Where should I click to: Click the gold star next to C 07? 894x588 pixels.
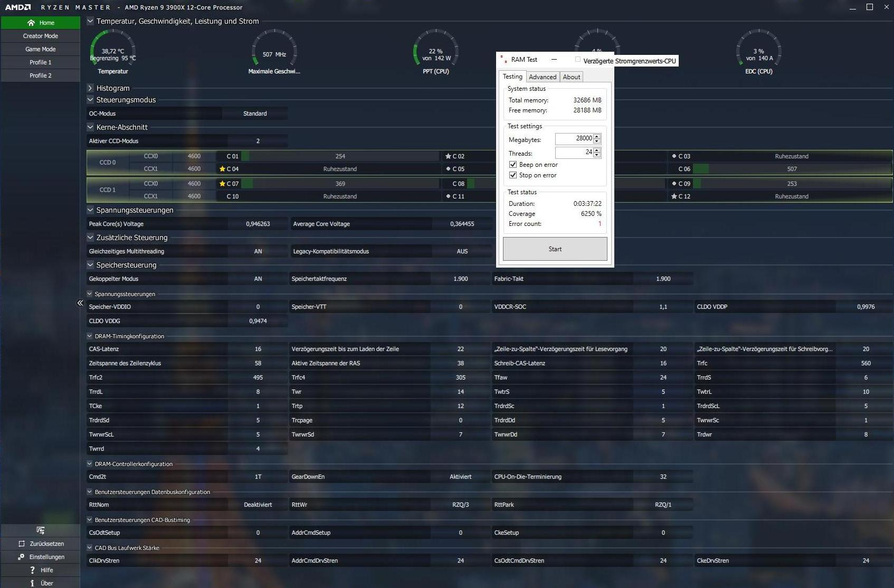(223, 184)
